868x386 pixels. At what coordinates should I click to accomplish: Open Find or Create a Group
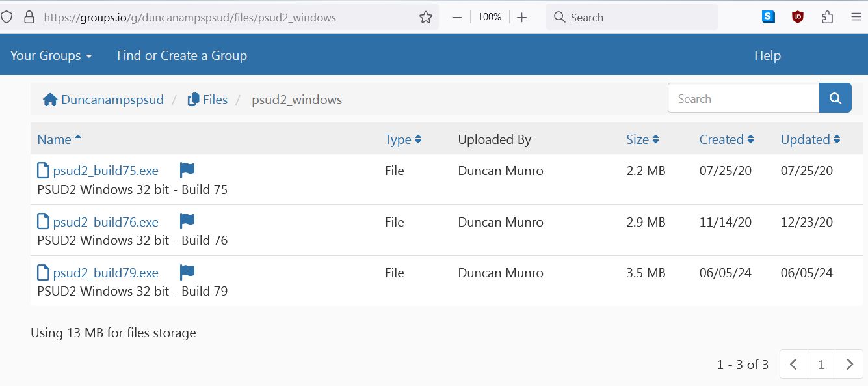pyautogui.click(x=182, y=56)
